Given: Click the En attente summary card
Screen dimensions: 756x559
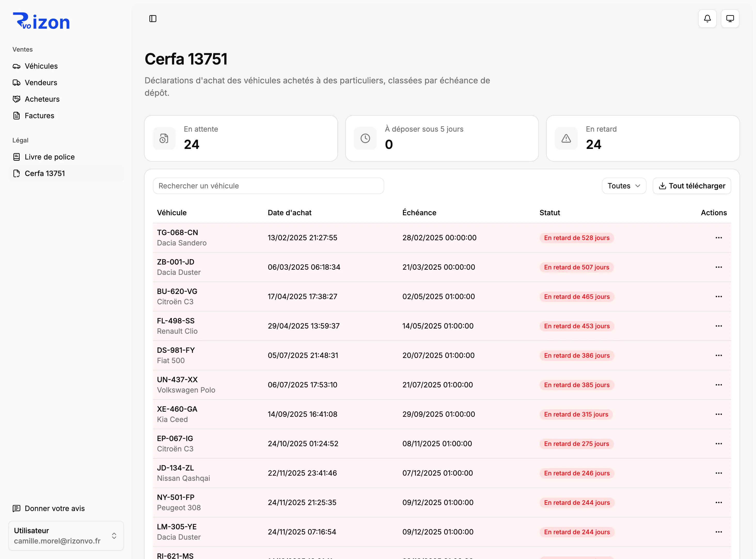Looking at the screenshot, I should 241,138.
